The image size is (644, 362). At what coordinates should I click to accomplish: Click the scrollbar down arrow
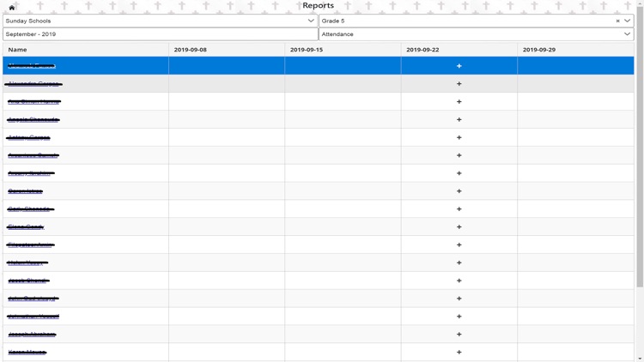(x=640, y=359)
